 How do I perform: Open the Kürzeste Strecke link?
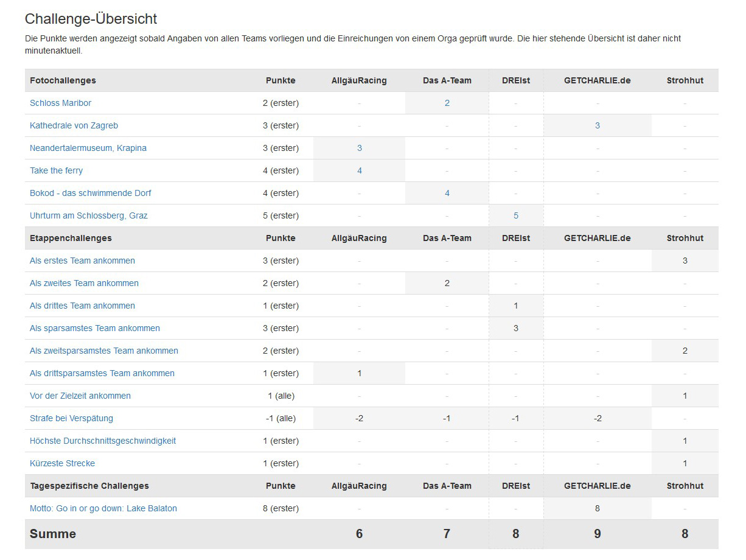(62, 463)
